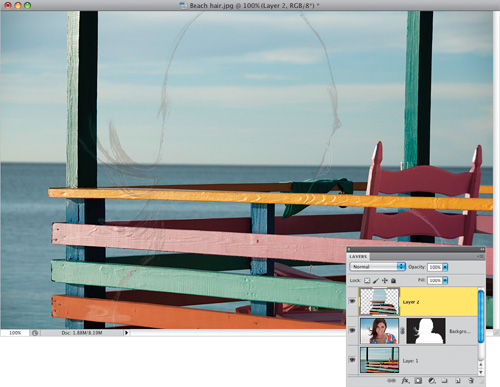
Task: Click the Layers panel scrollbar thumb
Action: [x=481, y=316]
